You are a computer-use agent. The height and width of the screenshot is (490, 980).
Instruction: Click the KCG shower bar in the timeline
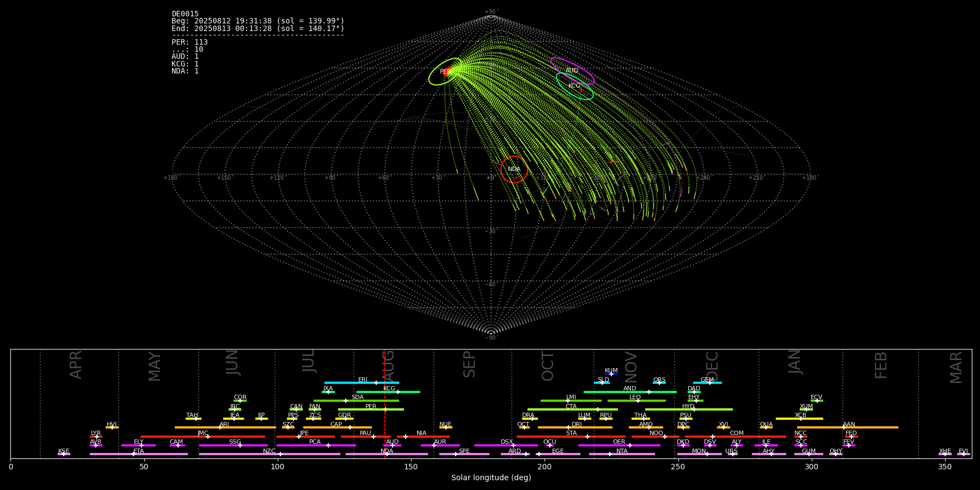[388, 392]
